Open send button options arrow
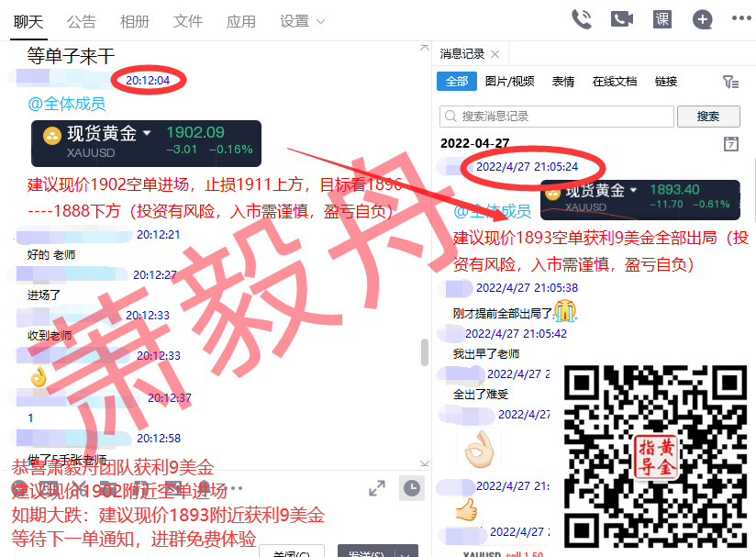 [407, 552]
